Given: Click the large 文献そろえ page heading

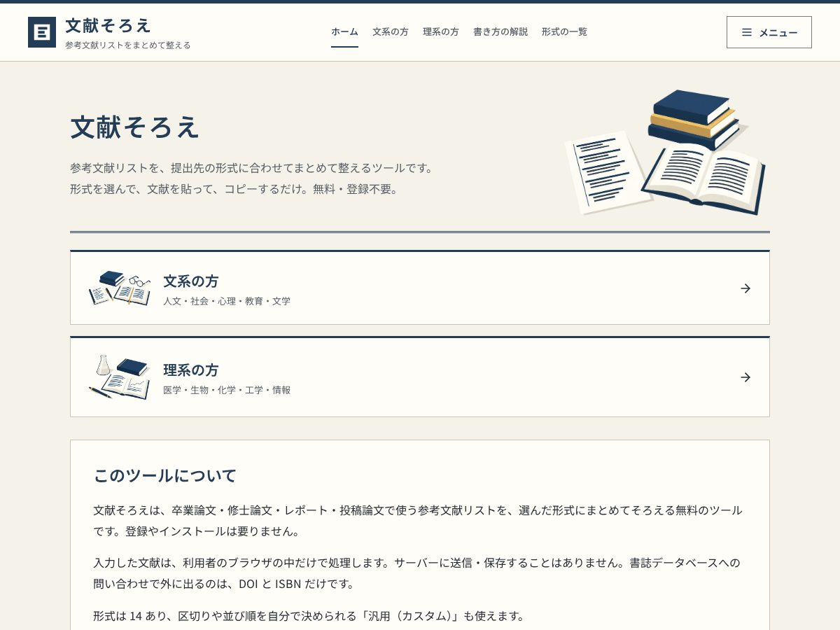Looking at the screenshot, I should (x=135, y=127).
